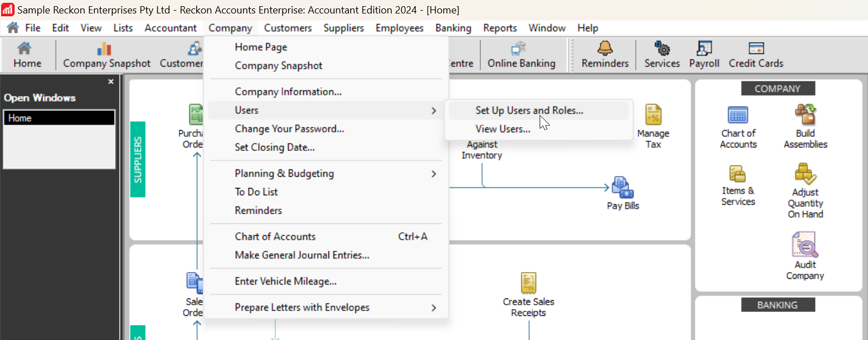Screen dimensions: 868x340
Task: Expand the Users submenu
Action: pos(326,110)
